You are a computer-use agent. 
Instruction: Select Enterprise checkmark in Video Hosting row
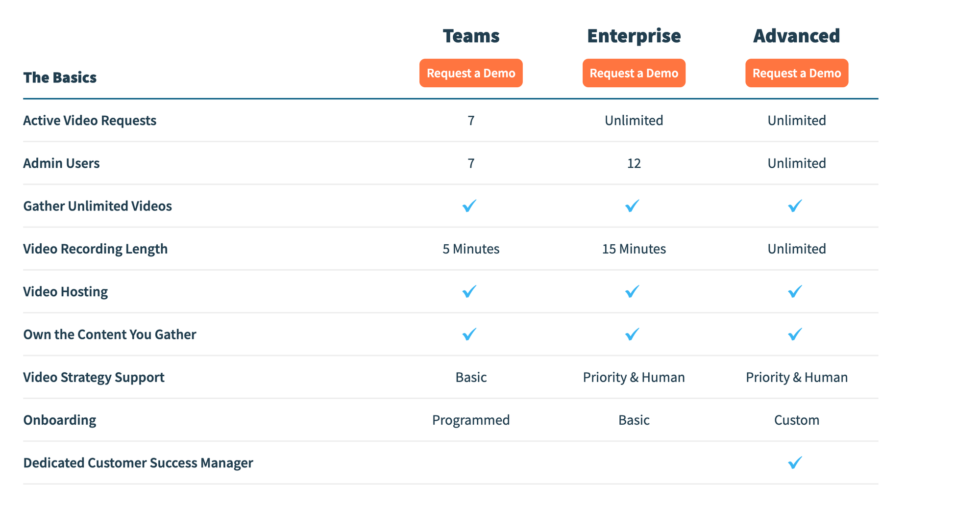click(632, 291)
